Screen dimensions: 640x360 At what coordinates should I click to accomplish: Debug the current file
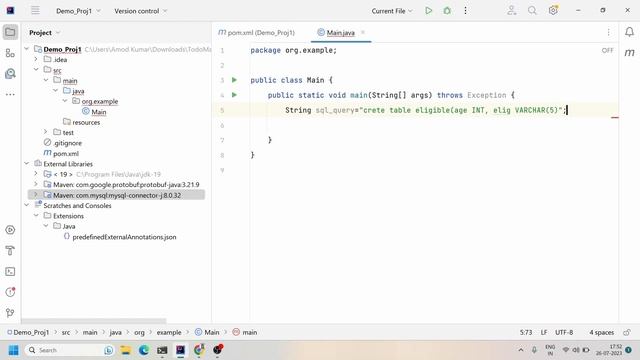coord(447,11)
